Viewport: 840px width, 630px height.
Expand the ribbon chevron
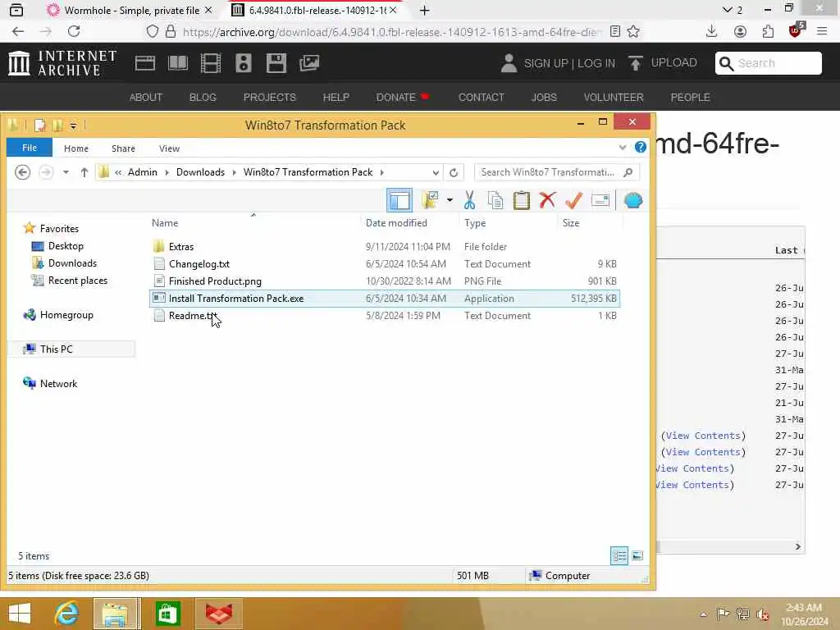pos(622,148)
